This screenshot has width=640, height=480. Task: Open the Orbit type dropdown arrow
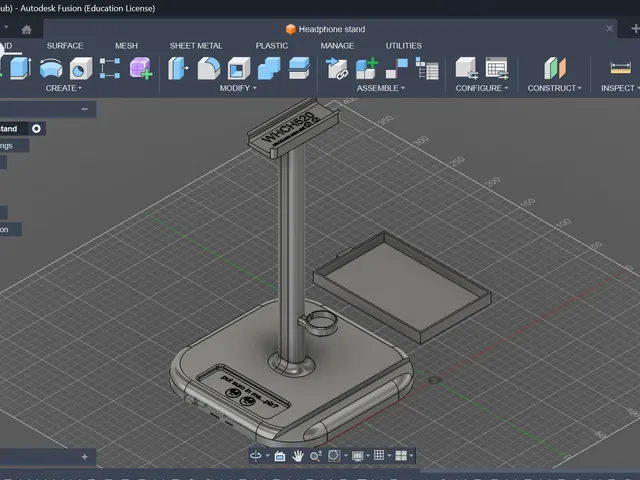pyautogui.click(x=268, y=456)
